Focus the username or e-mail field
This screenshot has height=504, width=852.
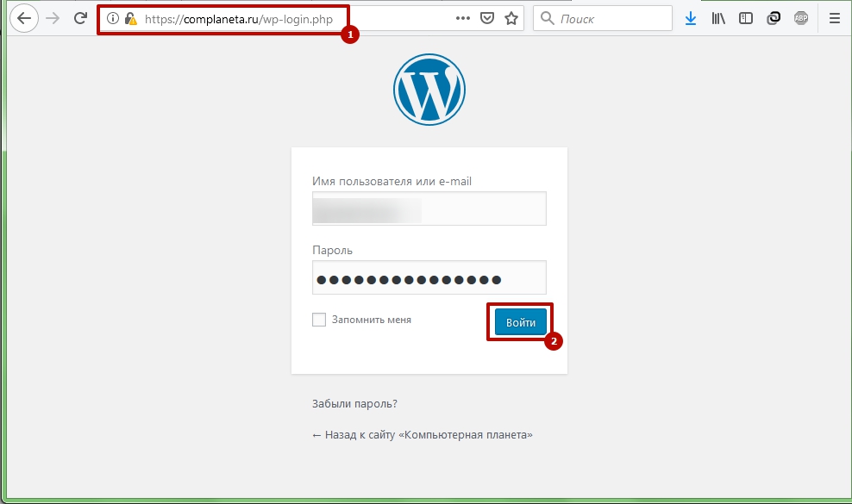(x=429, y=208)
